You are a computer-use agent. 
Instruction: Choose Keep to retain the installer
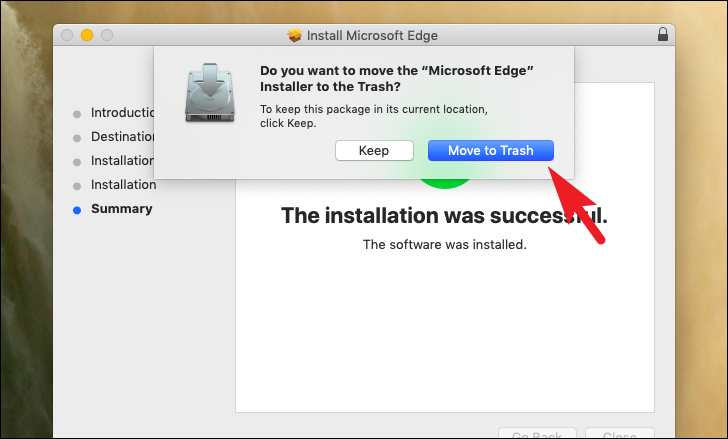pos(374,151)
